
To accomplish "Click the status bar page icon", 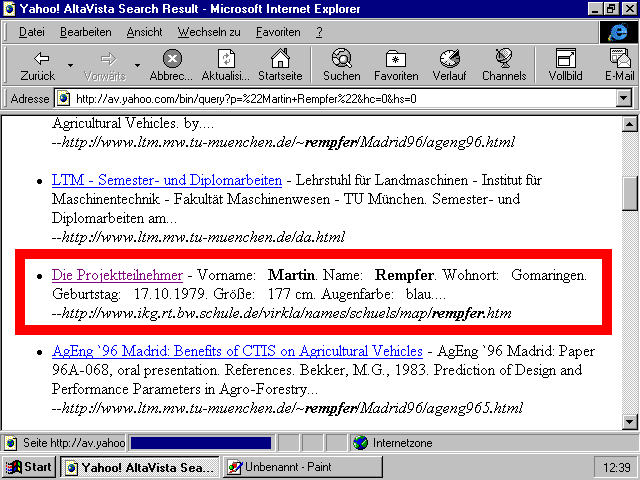I will (x=11, y=443).
